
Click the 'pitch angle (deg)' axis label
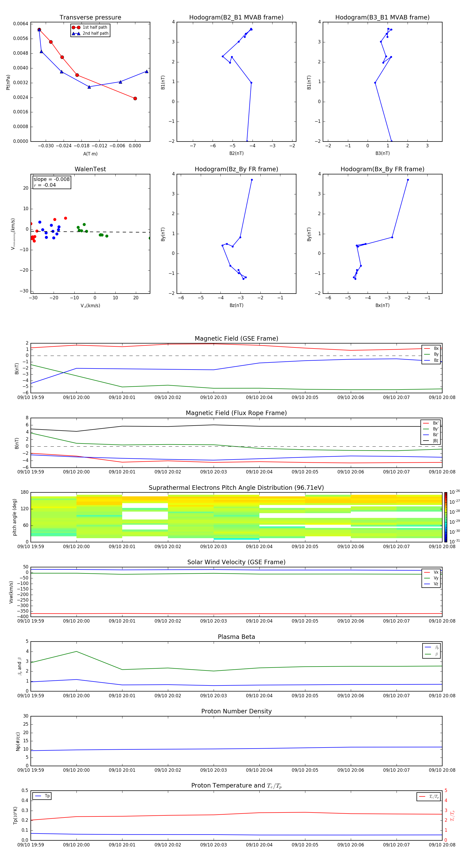pyautogui.click(x=14, y=517)
